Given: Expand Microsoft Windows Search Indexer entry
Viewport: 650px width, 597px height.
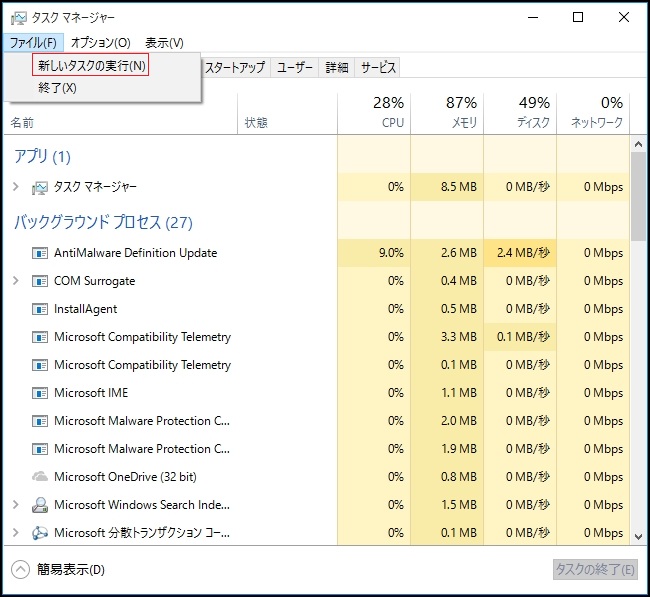Looking at the screenshot, I should pos(16,505).
